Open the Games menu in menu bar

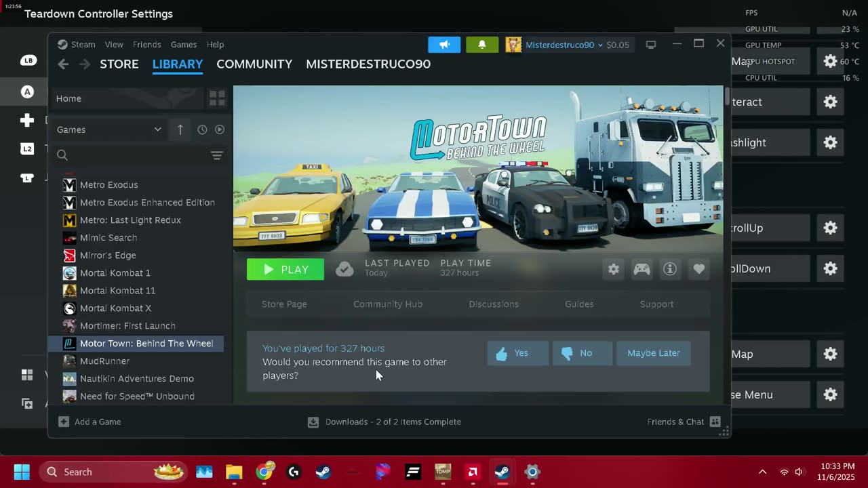183,45
